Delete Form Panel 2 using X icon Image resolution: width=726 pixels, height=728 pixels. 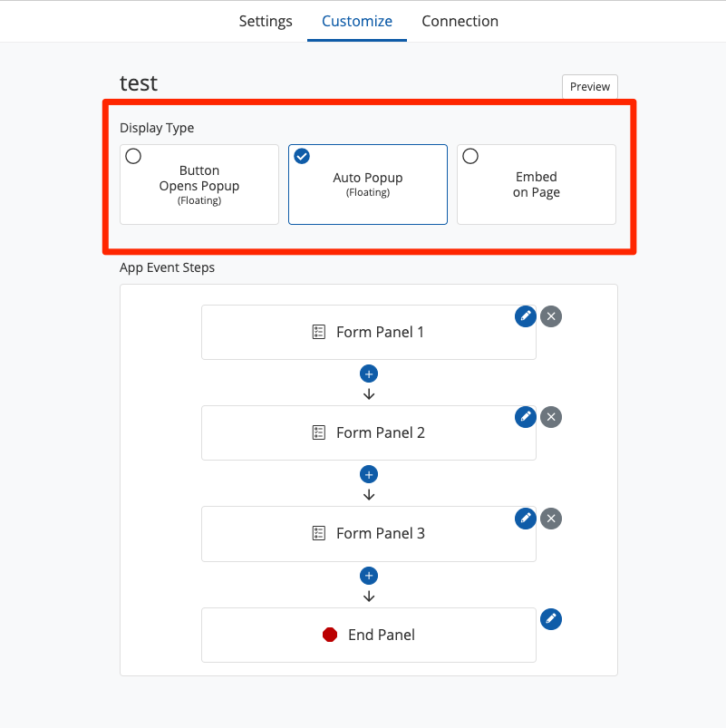(551, 417)
